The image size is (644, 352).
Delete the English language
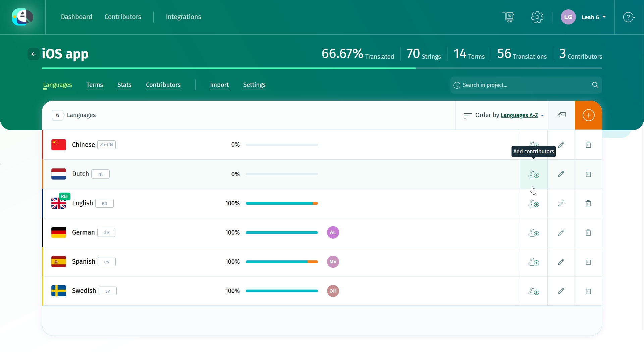click(x=588, y=203)
